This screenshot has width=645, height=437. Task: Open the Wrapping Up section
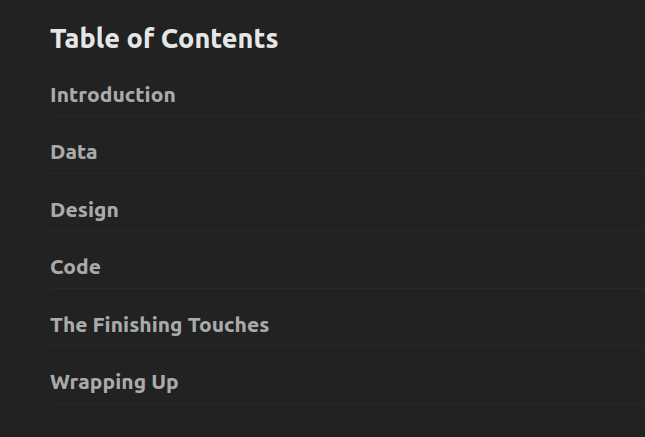114,382
